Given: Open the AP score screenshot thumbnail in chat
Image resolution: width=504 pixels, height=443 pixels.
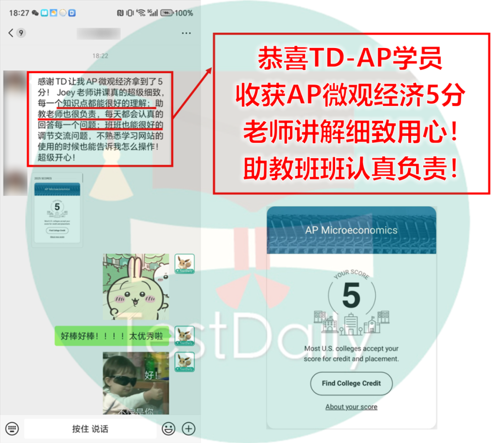Looking at the screenshot, I should (x=57, y=210).
